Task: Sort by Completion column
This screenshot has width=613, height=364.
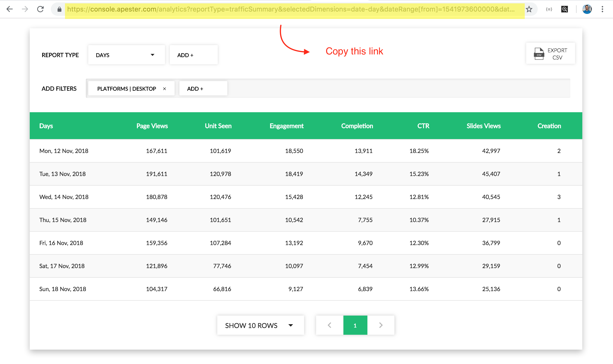Action: (357, 126)
